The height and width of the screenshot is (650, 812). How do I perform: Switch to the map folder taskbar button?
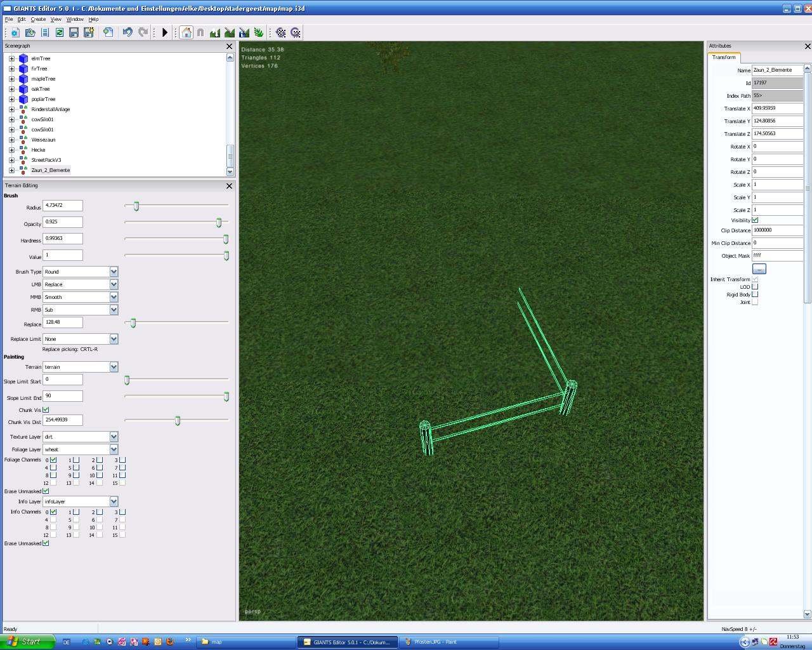tap(246, 642)
